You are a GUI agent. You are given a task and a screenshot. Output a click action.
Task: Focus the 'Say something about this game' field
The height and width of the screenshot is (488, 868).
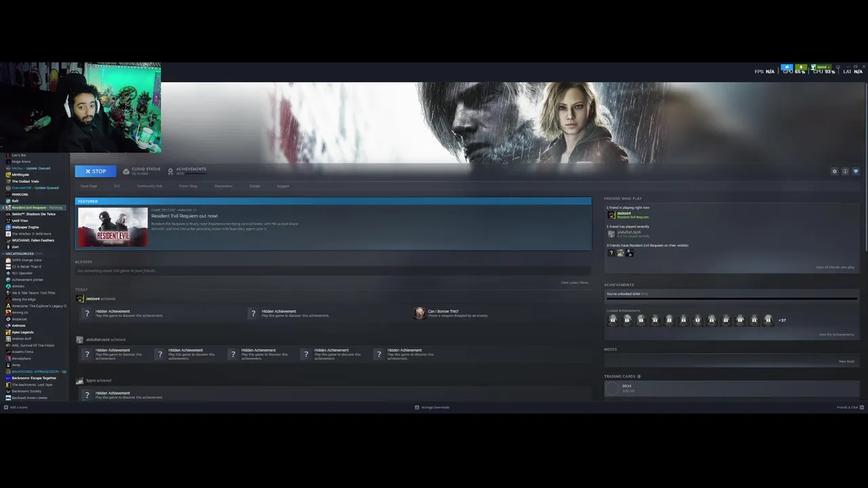click(333, 270)
